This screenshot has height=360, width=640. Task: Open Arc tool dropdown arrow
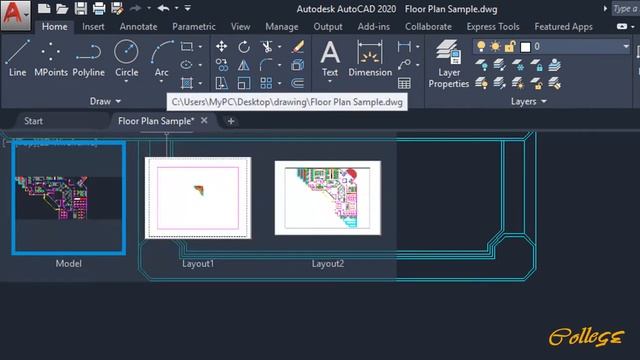pyautogui.click(x=162, y=82)
